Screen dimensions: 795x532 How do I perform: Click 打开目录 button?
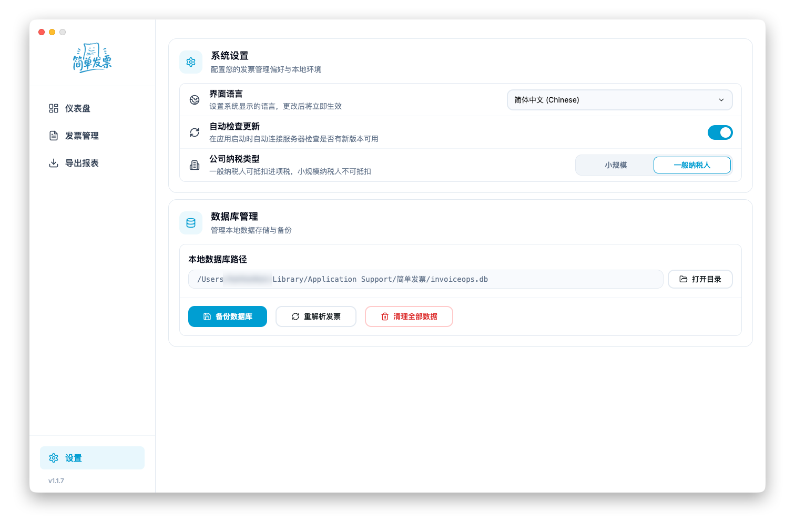pos(700,279)
